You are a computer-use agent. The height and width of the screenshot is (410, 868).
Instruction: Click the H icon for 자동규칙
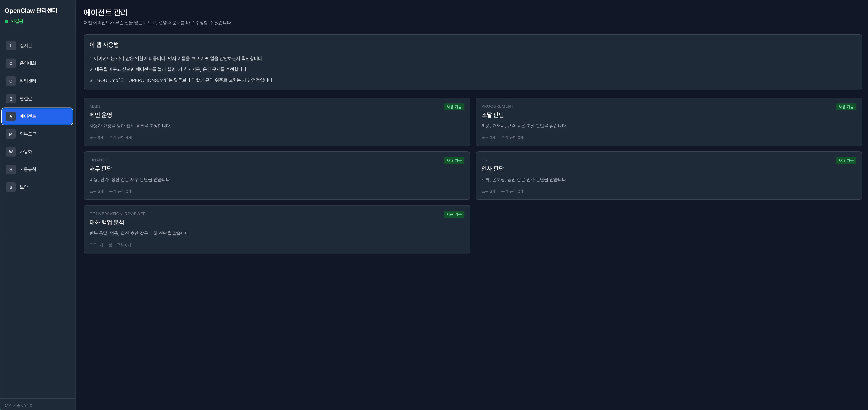click(11, 169)
